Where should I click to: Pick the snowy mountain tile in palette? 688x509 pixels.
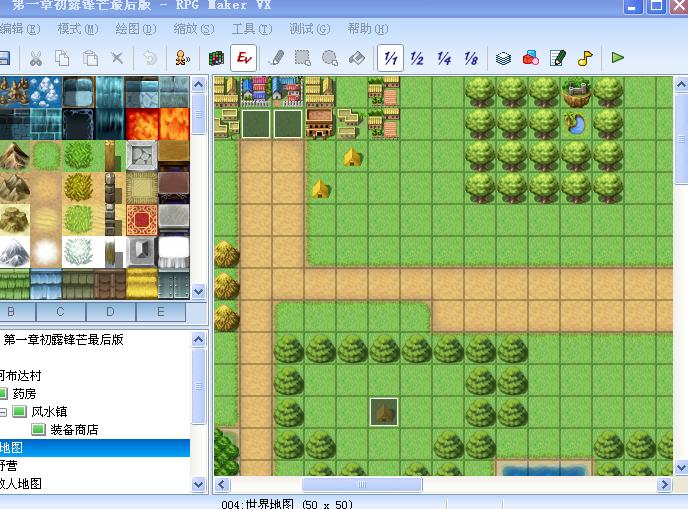click(x=15, y=252)
